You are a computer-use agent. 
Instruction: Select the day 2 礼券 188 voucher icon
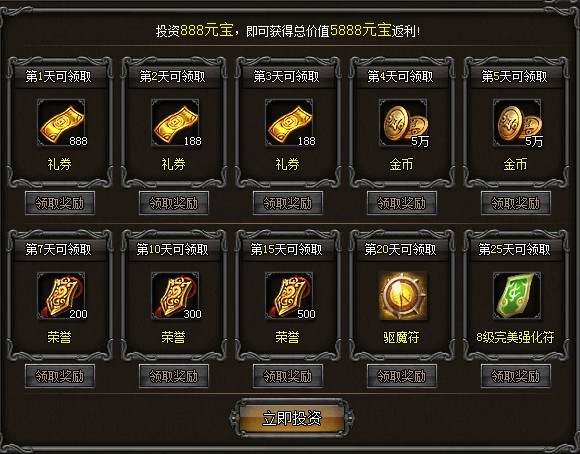(x=175, y=123)
